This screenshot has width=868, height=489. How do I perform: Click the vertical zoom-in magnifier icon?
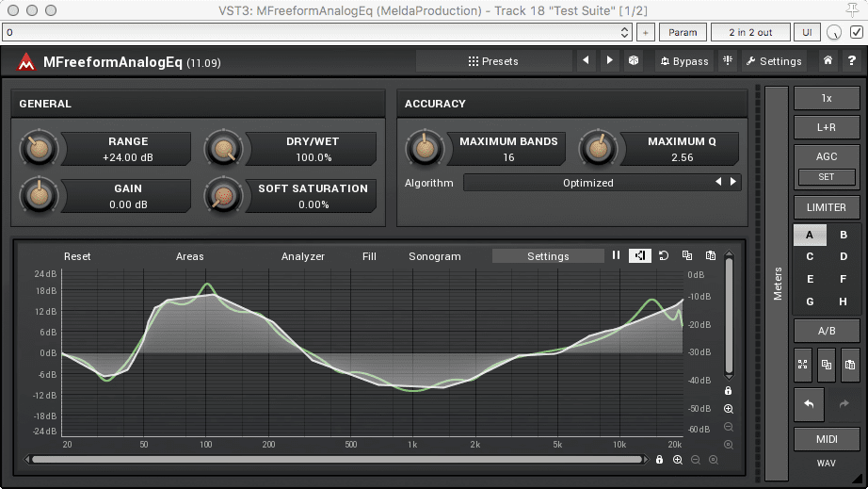point(729,409)
